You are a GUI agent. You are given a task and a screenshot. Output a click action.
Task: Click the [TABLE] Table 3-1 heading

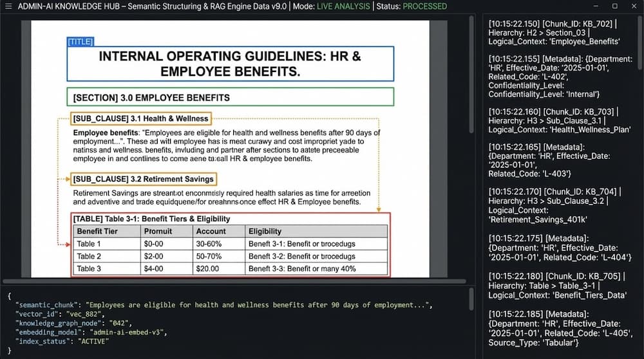click(151, 219)
